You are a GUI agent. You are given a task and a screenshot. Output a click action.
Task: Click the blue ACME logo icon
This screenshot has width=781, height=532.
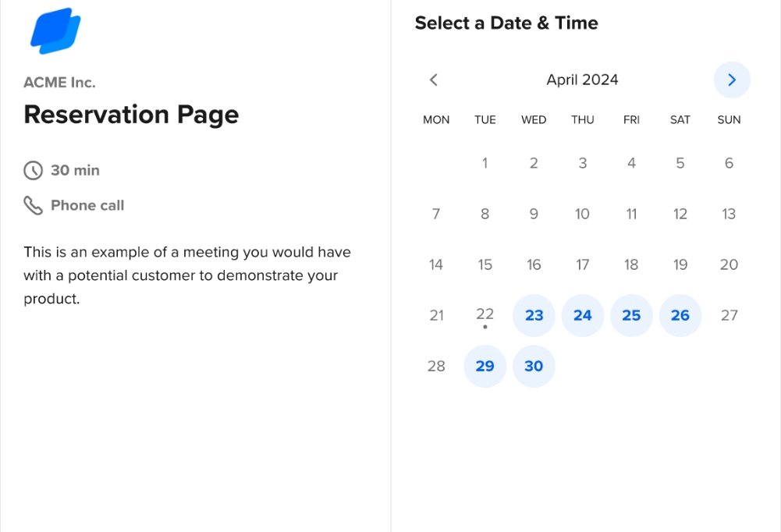pyautogui.click(x=55, y=31)
